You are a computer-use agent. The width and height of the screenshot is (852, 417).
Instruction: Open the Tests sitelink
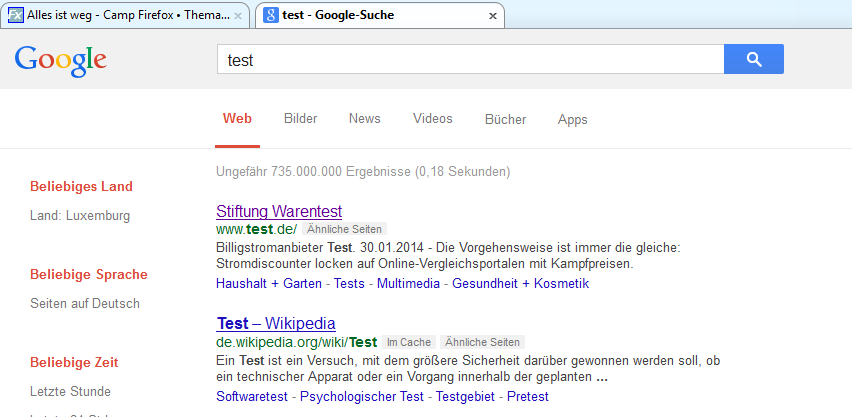[349, 283]
